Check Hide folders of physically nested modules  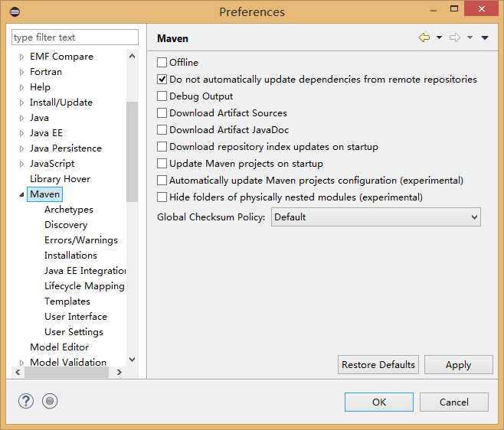[162, 197]
